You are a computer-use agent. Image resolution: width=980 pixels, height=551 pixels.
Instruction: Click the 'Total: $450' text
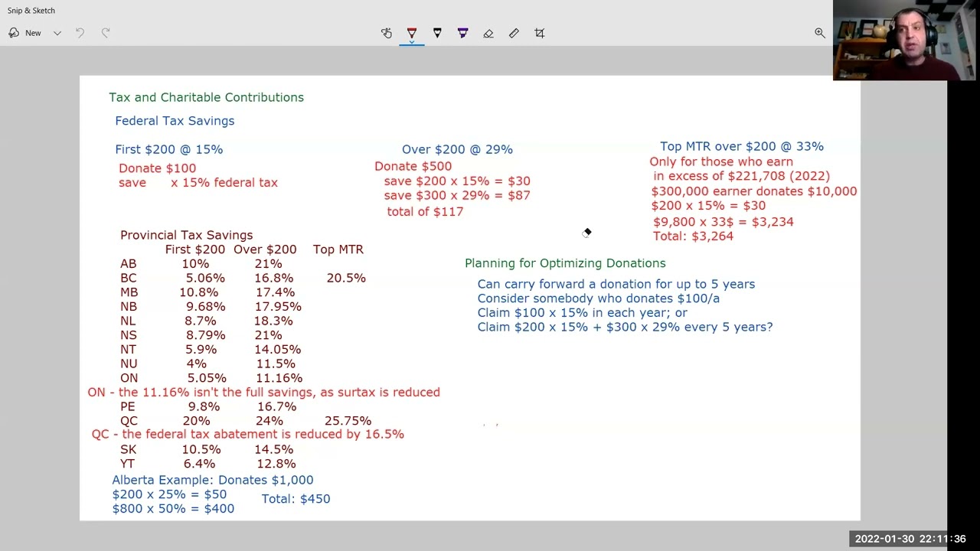click(x=296, y=499)
